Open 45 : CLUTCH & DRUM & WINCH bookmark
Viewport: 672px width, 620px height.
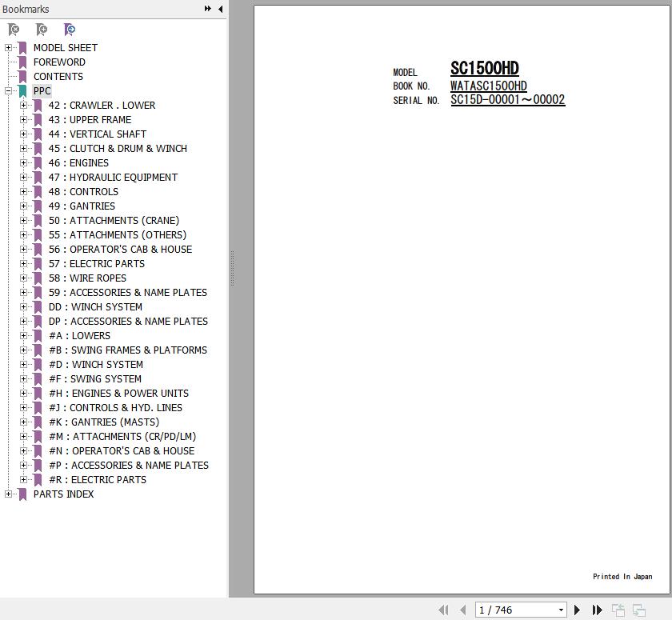point(118,148)
